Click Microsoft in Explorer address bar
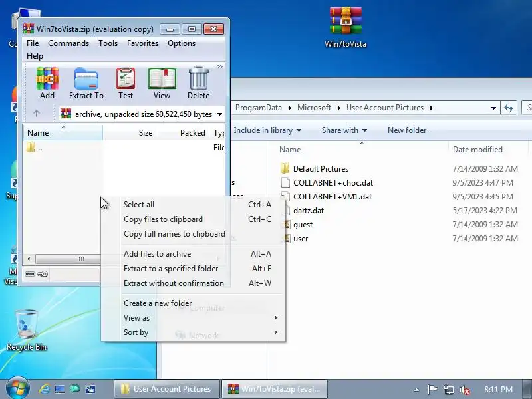Viewport: 532px width, 399px height. point(314,108)
